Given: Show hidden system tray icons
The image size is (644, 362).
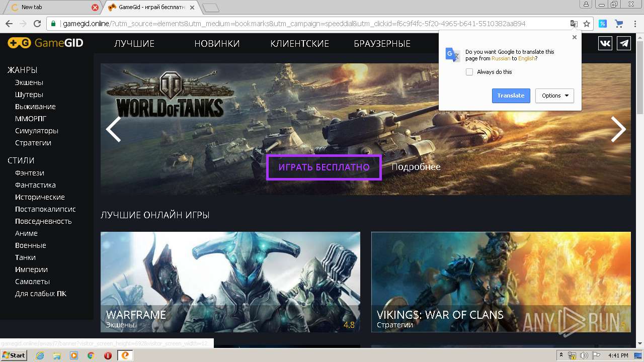Looking at the screenshot, I should 561,355.
